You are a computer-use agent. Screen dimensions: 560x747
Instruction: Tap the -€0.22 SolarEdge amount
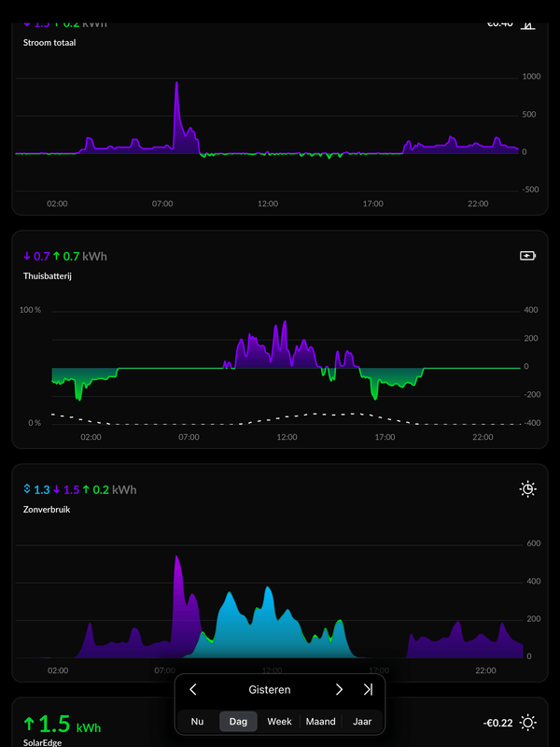[498, 723]
